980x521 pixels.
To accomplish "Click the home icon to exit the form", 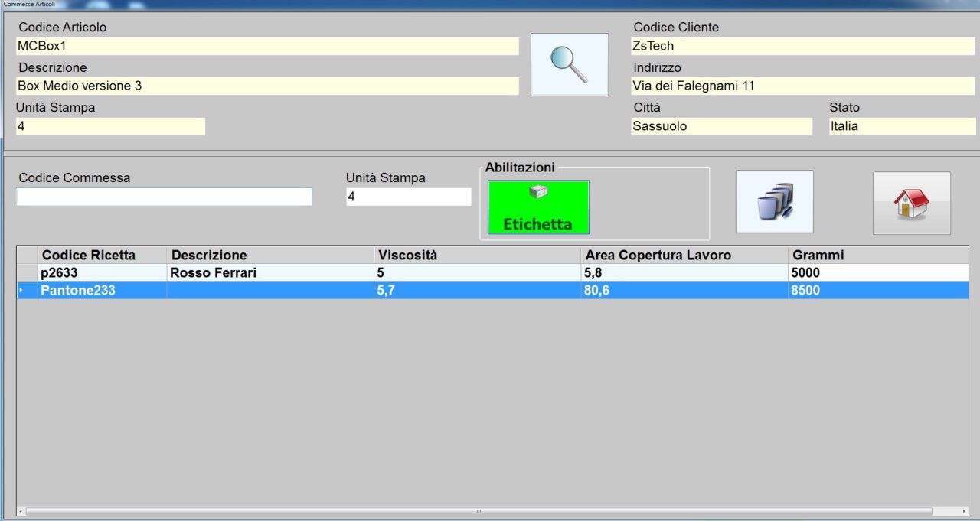I will click(910, 202).
